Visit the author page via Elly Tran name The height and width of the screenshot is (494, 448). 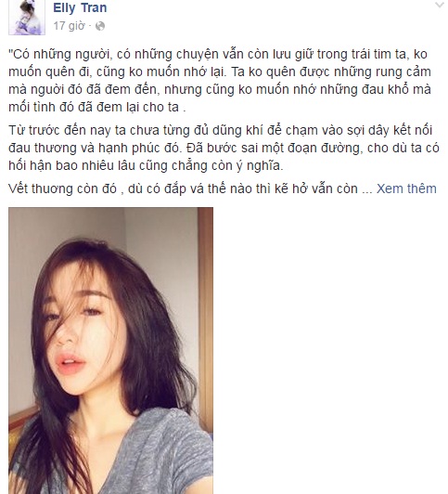(x=80, y=7)
